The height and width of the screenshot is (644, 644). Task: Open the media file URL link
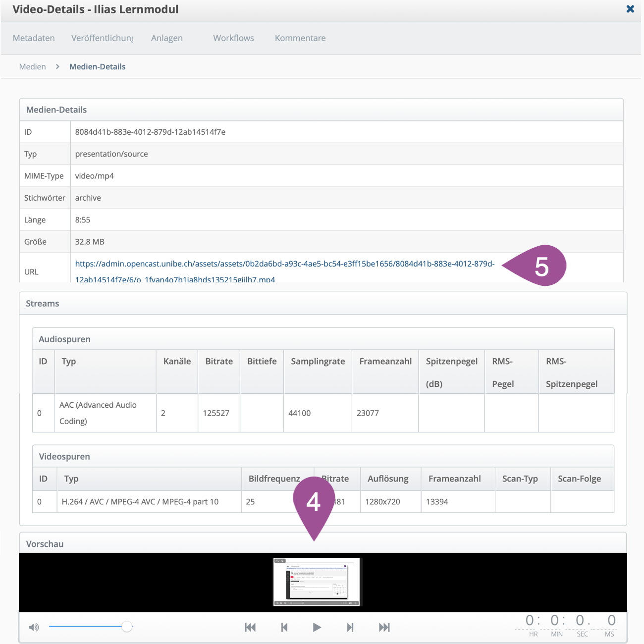coord(284,264)
